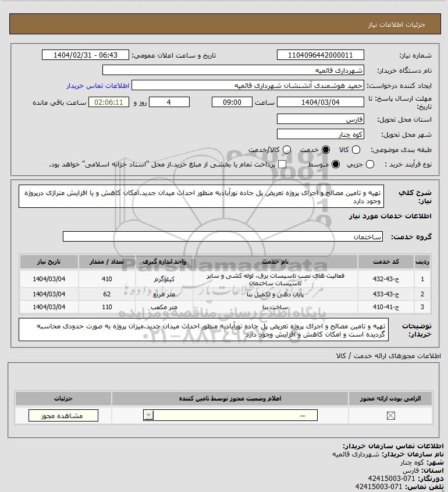Click the تاریخ نیاز column header
The width and height of the screenshot is (448, 492).
[49, 261]
